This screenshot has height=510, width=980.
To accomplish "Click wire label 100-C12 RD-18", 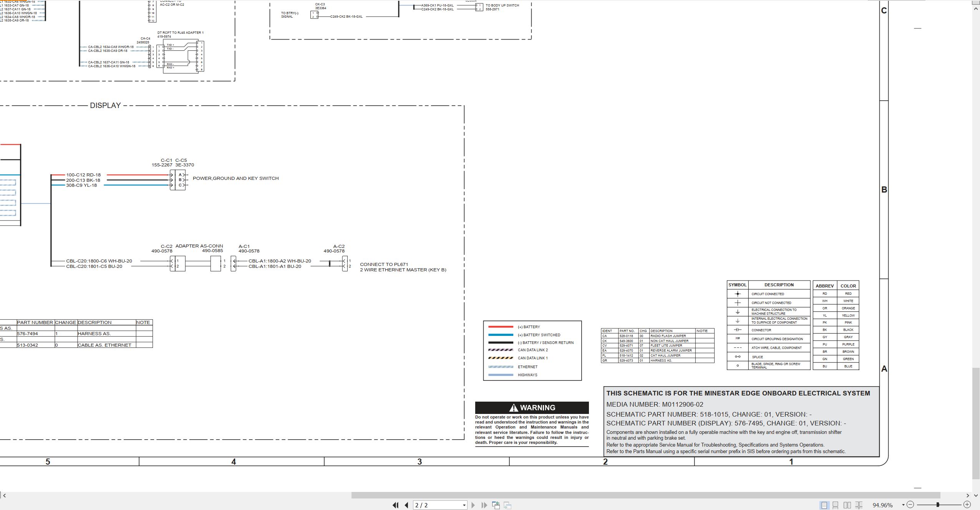I will coord(83,175).
